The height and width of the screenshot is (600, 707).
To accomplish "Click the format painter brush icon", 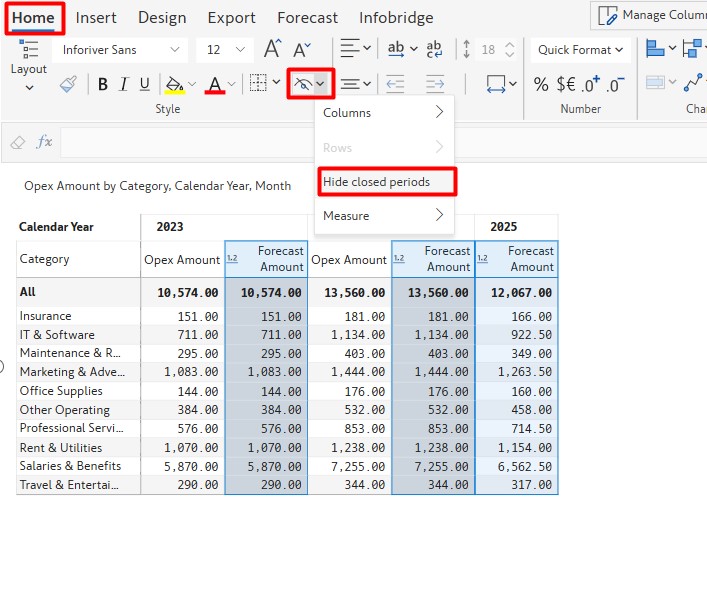I will pyautogui.click(x=68, y=85).
